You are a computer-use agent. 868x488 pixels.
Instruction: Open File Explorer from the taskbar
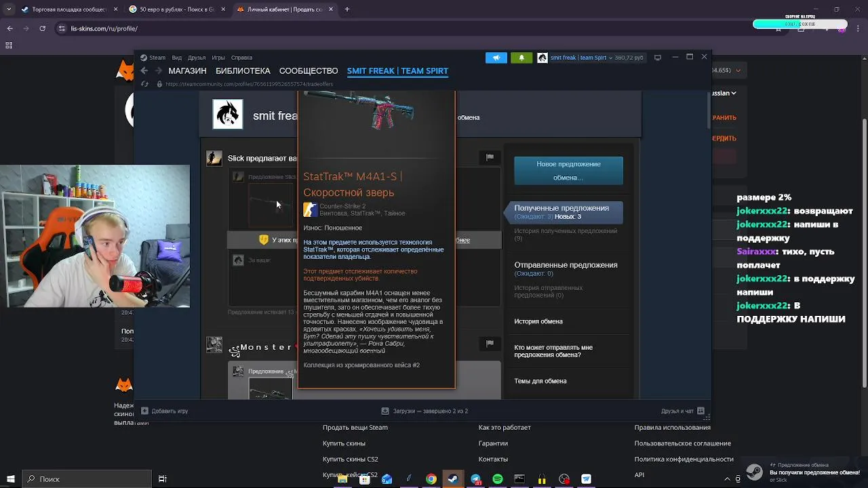[342, 479]
